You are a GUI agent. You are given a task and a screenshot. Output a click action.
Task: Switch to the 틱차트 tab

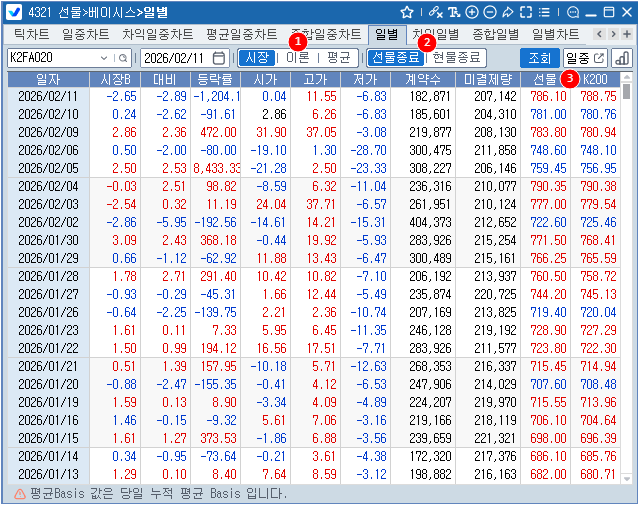[28, 34]
